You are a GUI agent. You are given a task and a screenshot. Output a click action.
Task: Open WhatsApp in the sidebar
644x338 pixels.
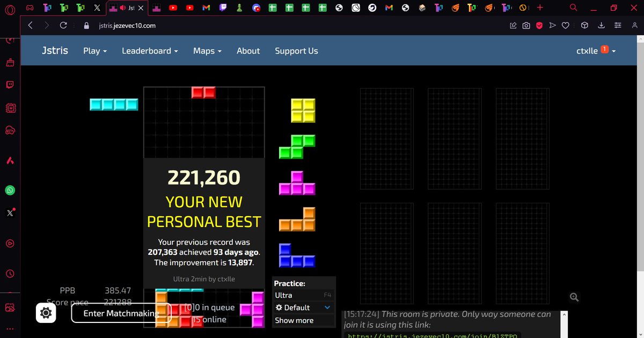coord(10,190)
